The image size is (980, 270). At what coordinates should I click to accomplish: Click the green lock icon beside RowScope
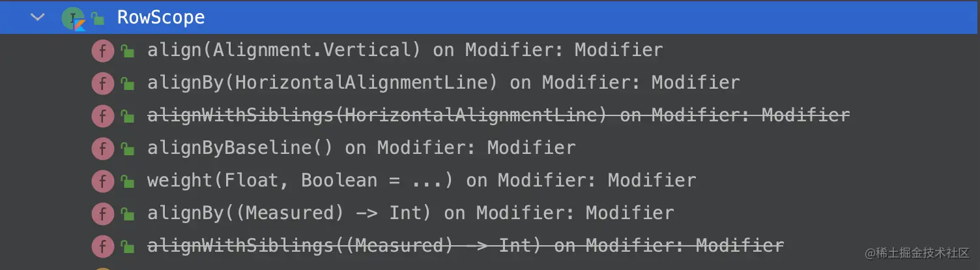click(x=98, y=18)
